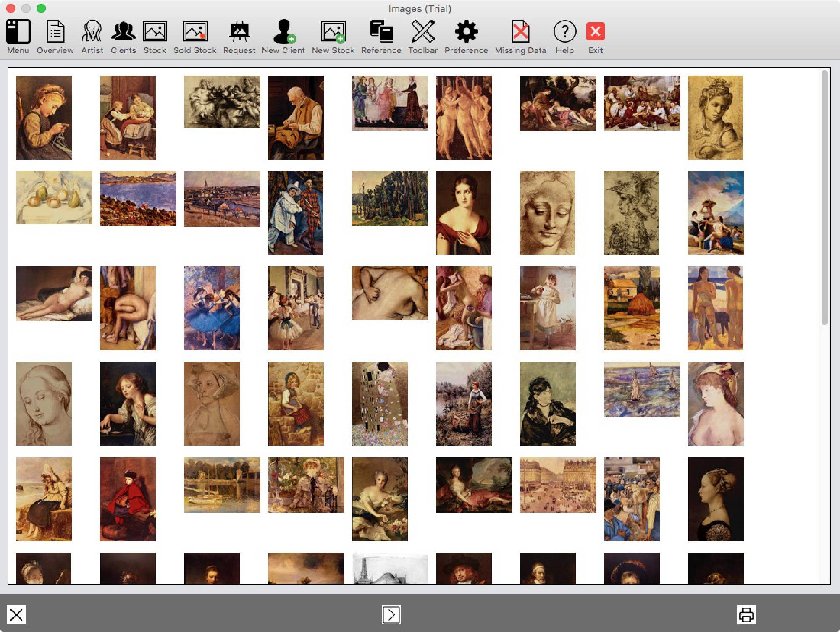840x632 pixels.
Task: Open the Sold Stock icon
Action: [x=195, y=31]
